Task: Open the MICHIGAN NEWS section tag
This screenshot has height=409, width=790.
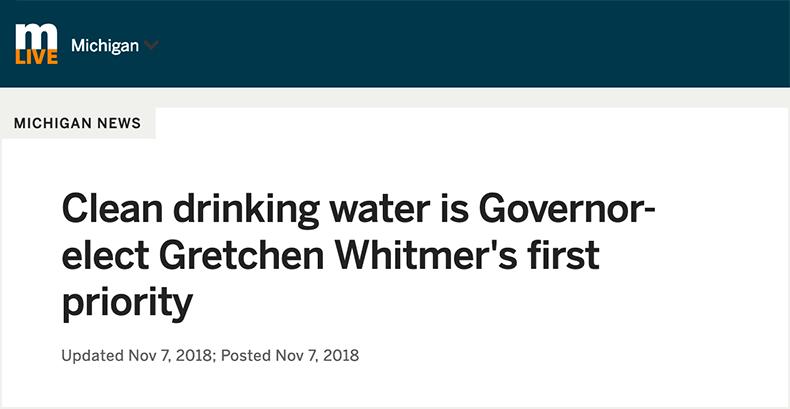Action: (x=78, y=123)
